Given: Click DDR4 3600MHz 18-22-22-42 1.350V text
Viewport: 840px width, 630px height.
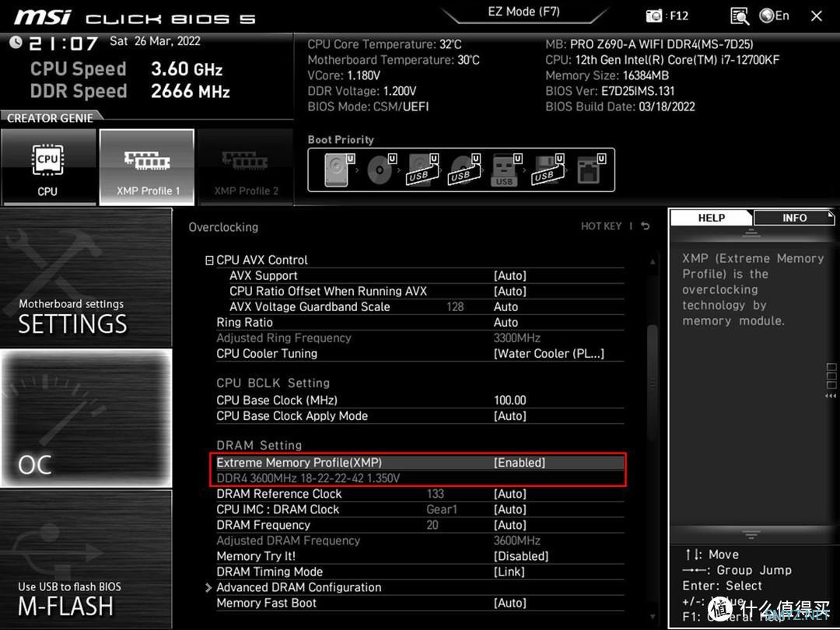Looking at the screenshot, I should click(x=308, y=478).
